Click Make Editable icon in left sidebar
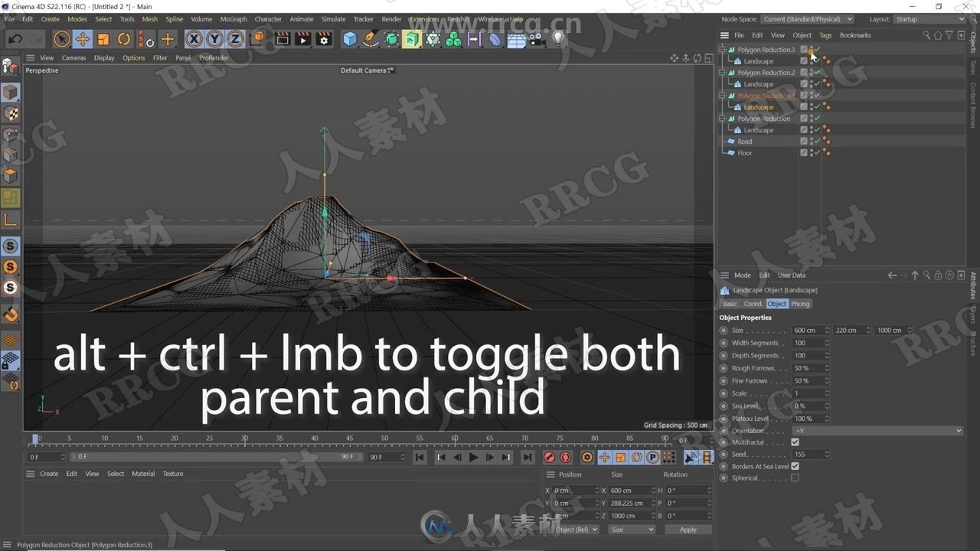Screen dimensions: 980x551 (10, 67)
